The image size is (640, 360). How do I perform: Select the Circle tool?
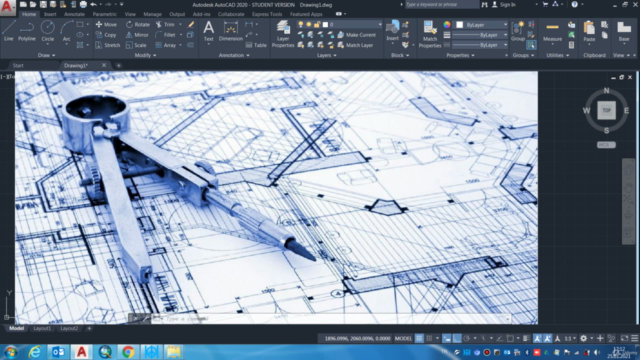tap(47, 31)
